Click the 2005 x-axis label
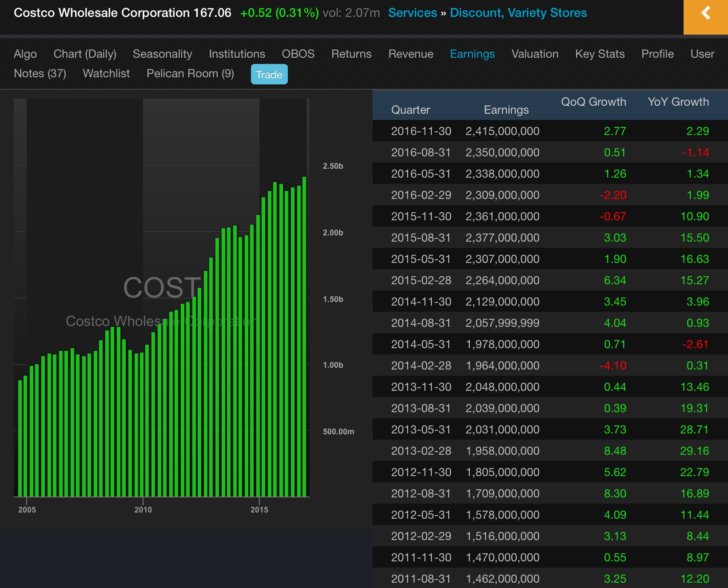The width and height of the screenshot is (728, 588). [x=27, y=510]
